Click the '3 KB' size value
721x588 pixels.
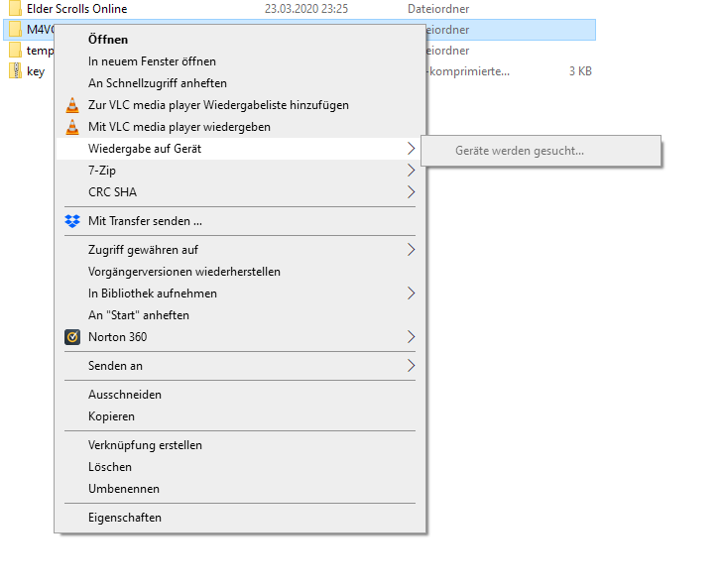[x=580, y=71]
